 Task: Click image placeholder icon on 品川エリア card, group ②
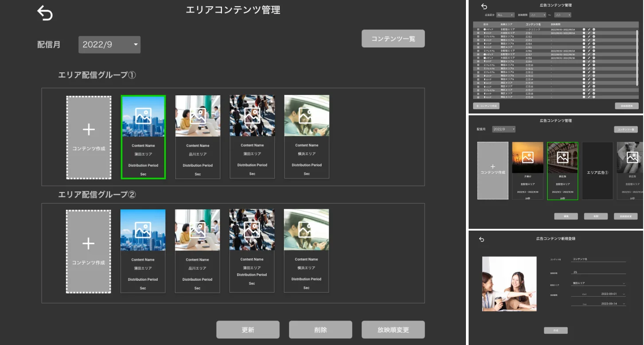(197, 230)
